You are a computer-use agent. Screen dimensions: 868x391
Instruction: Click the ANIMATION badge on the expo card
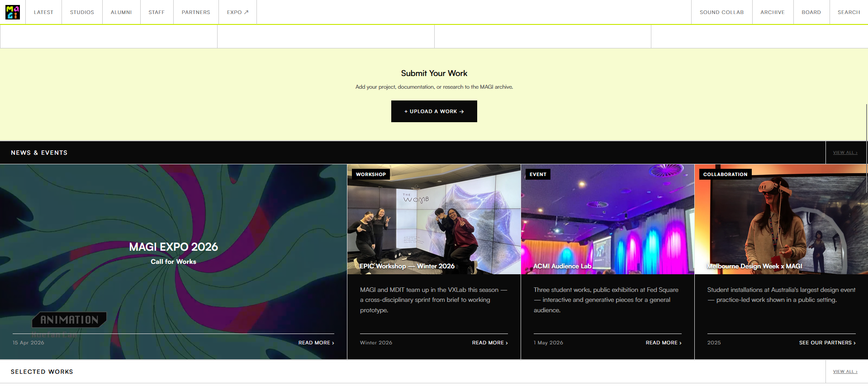[x=69, y=320]
